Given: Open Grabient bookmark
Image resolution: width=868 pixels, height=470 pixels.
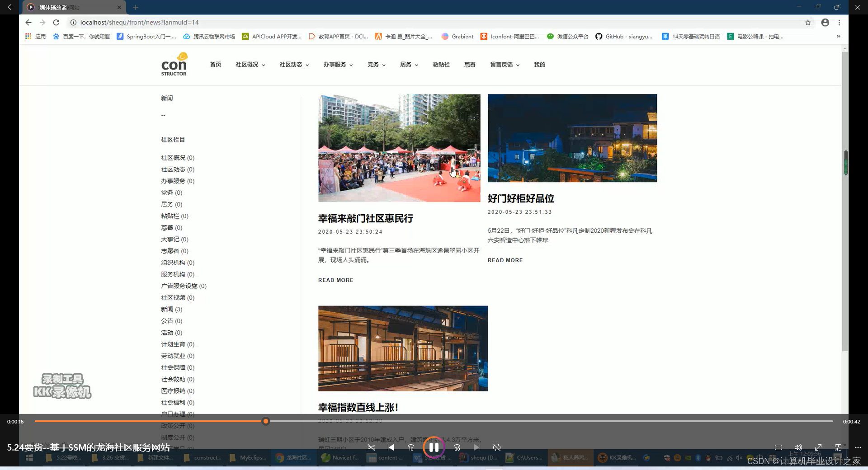Looking at the screenshot, I should click(x=458, y=36).
